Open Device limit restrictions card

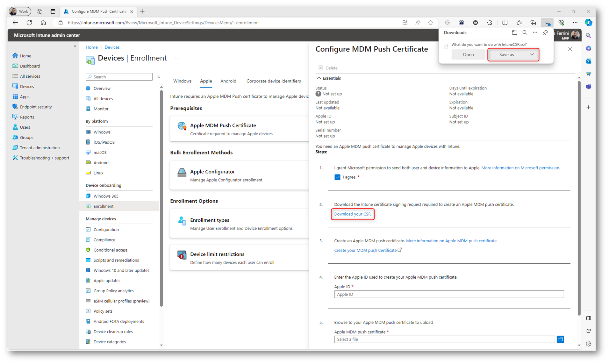[x=240, y=258]
